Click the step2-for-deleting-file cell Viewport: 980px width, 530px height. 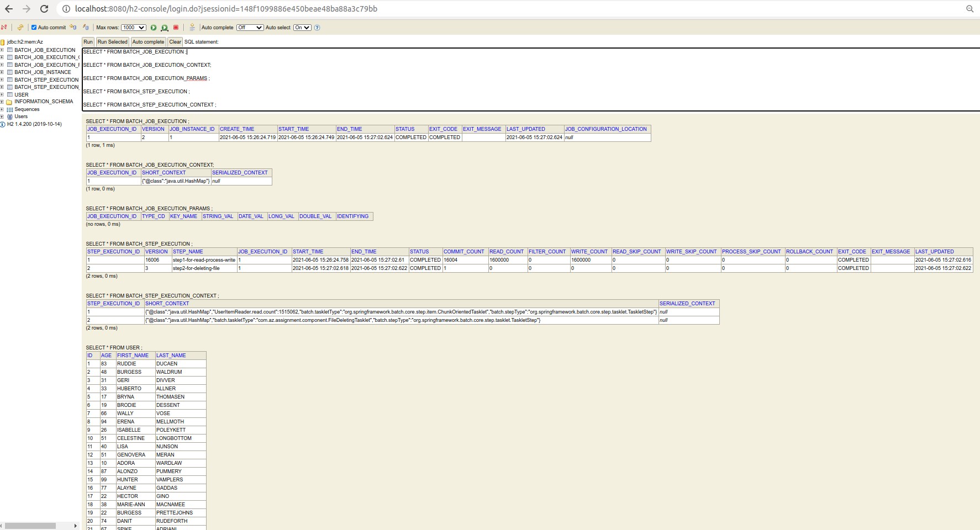pyautogui.click(x=204, y=268)
